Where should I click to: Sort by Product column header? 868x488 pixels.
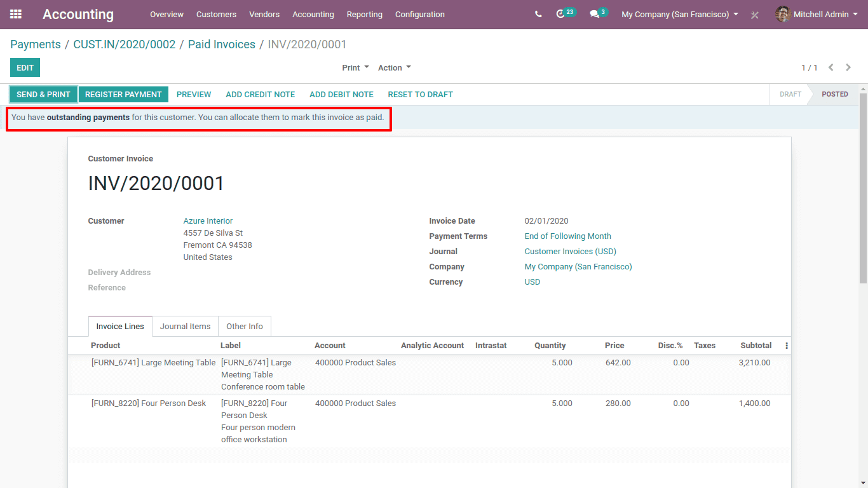[105, 346]
